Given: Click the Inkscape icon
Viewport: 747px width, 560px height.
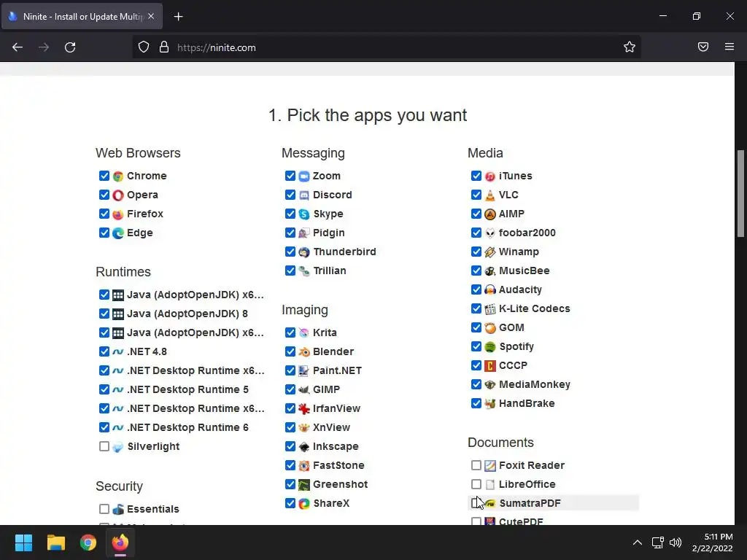Looking at the screenshot, I should [304, 447].
